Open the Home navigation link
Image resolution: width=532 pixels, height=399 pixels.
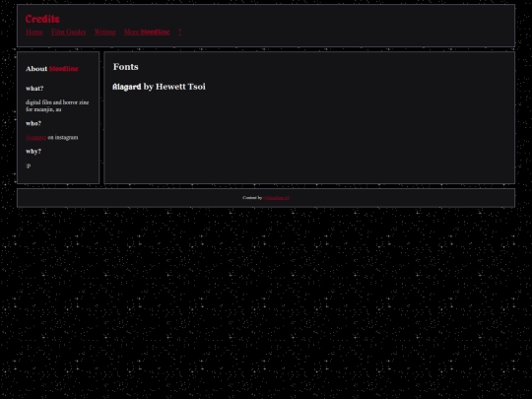point(34,32)
